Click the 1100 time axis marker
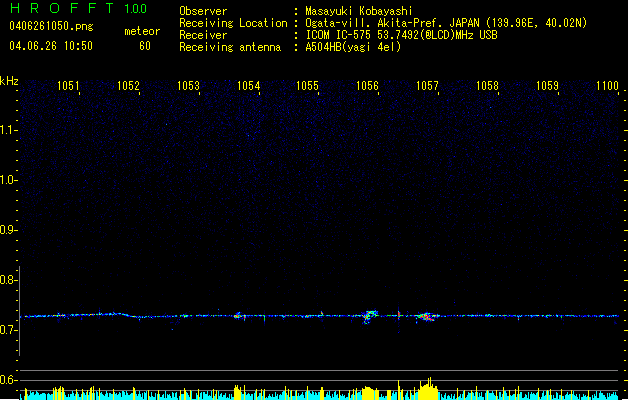This screenshot has height=400, width=629. tap(607, 86)
